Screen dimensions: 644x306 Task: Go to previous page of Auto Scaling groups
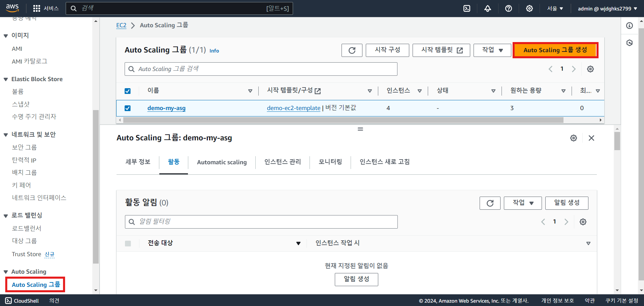(550, 69)
